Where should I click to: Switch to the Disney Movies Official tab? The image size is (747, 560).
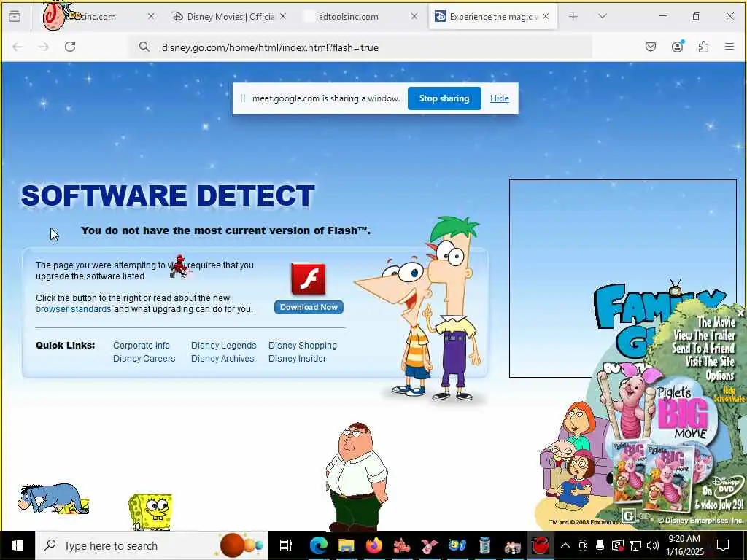click(x=230, y=17)
